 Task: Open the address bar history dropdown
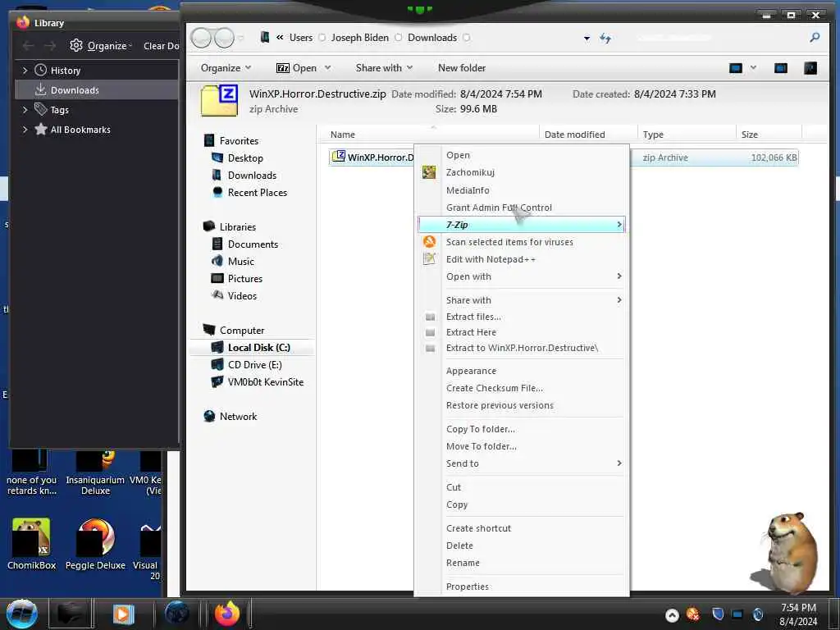(587, 38)
